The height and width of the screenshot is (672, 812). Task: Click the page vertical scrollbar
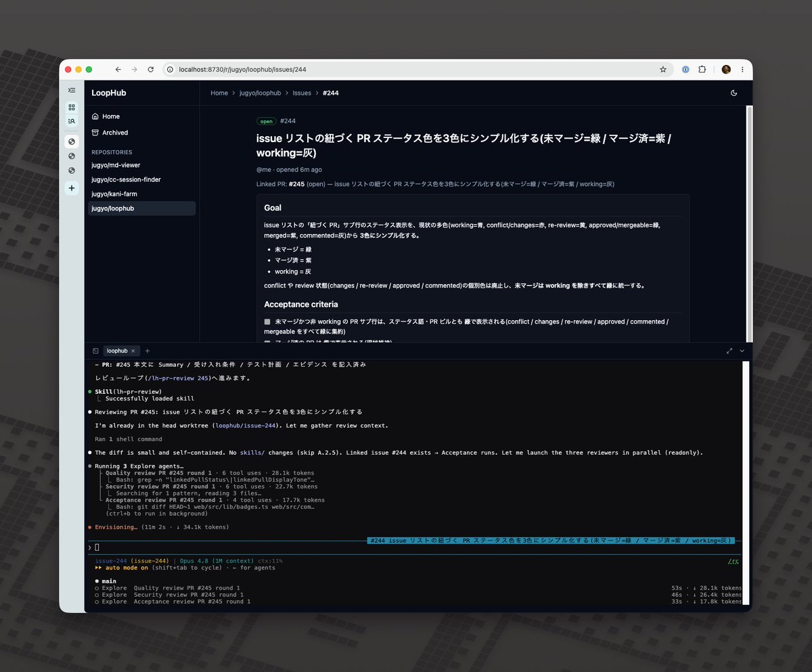(748, 223)
